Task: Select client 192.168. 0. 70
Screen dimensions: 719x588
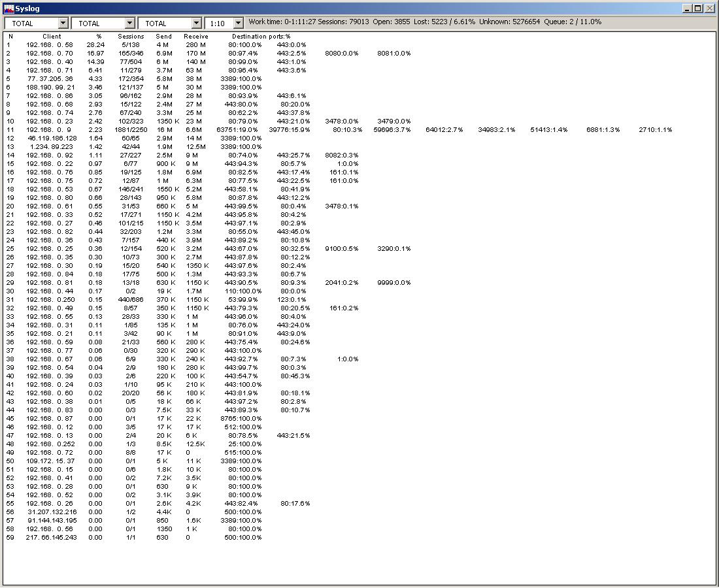Action: tap(50, 53)
